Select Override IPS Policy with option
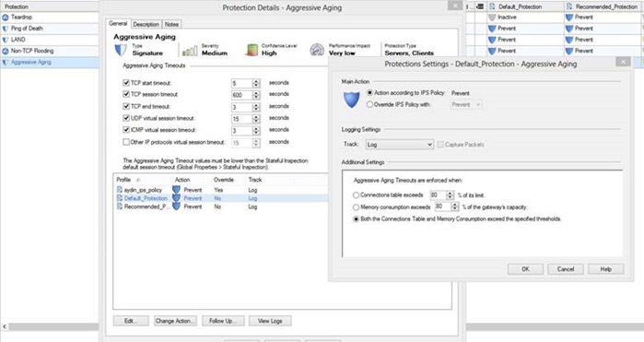Screen dimensions: 644x342 click(x=369, y=104)
